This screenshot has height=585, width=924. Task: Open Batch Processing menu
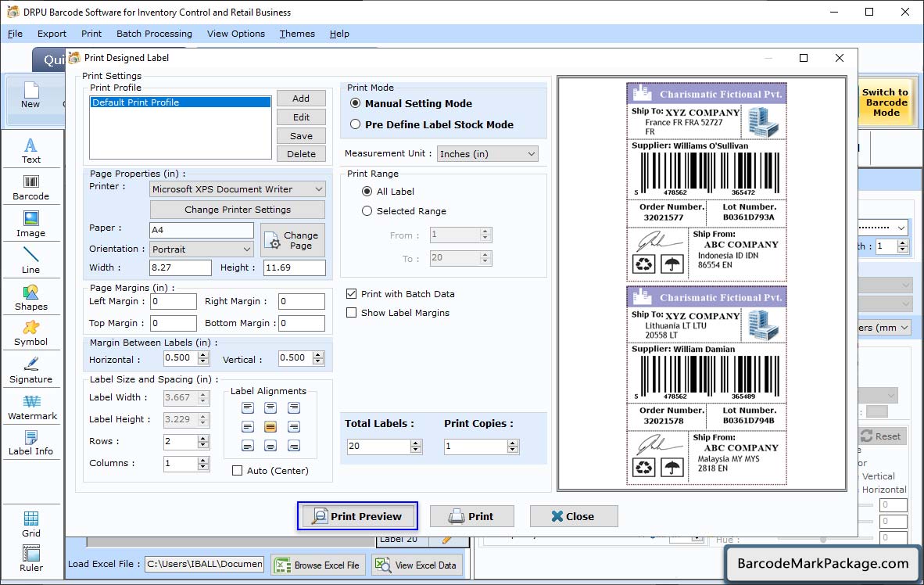click(x=155, y=34)
